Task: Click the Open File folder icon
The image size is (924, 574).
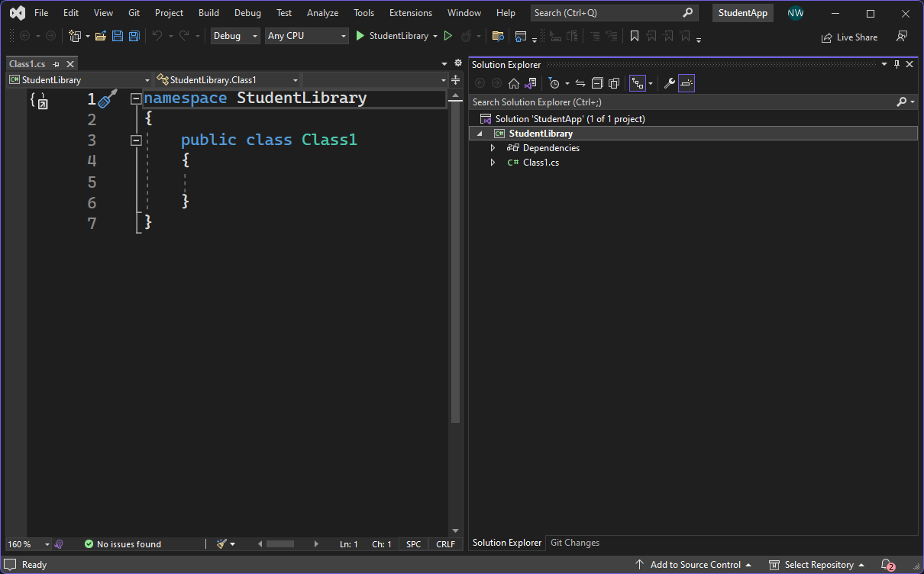Action: [x=101, y=36]
